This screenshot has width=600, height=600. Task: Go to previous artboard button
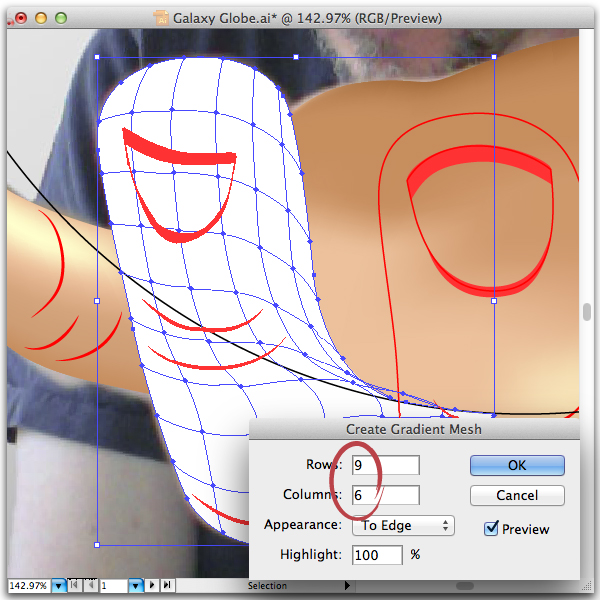(90, 585)
